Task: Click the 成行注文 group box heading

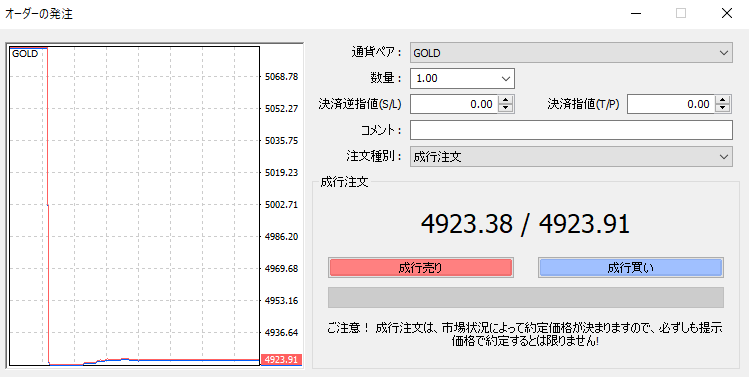Action: [344, 182]
